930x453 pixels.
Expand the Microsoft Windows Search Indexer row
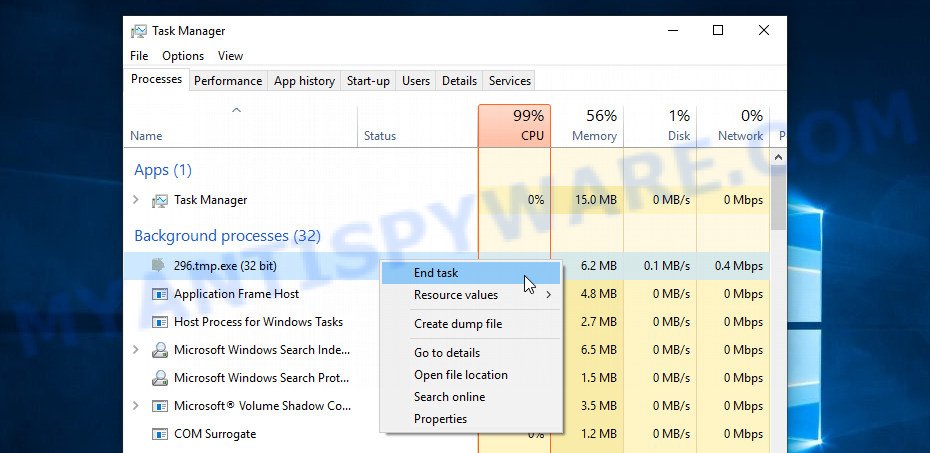pyautogui.click(x=136, y=350)
